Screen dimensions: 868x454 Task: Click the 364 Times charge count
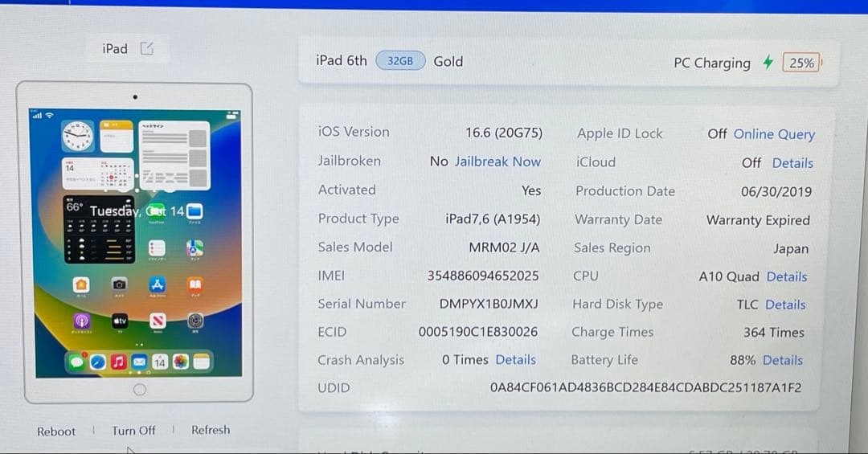pyautogui.click(x=773, y=332)
